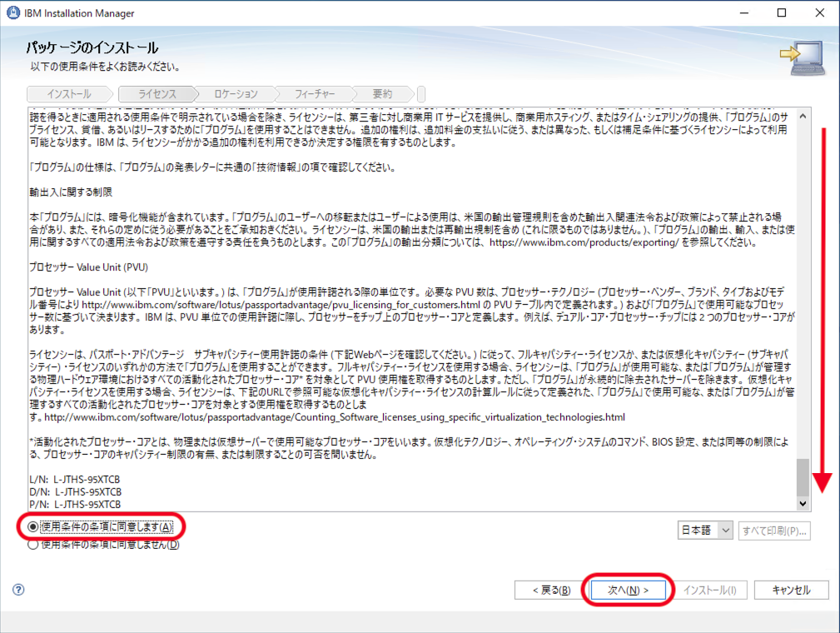This screenshot has width=840, height=633.
Task: Click 以下の使用条件をよくお読みください text
Action: point(105,67)
